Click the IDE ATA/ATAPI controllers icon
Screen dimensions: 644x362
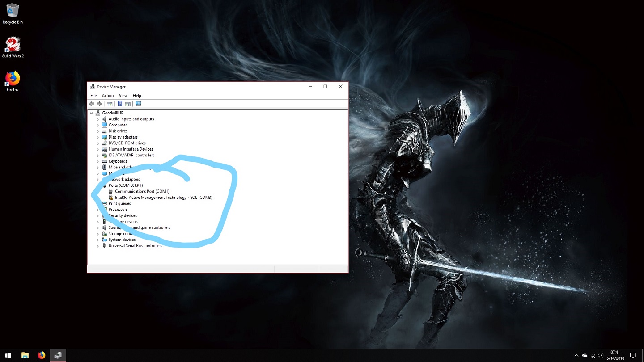pos(104,155)
